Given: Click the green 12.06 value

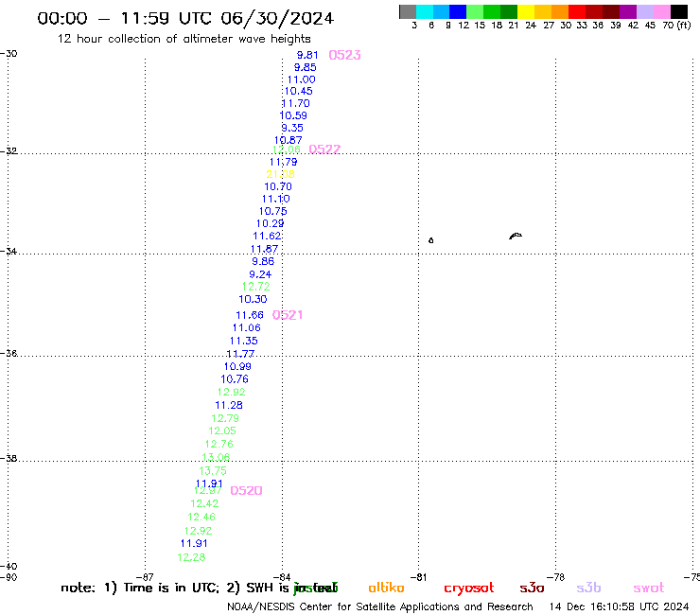Looking at the screenshot, I should click(287, 149).
